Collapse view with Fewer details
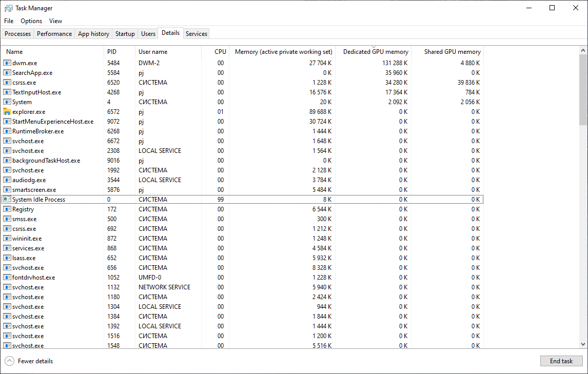This screenshot has width=588, height=374. coord(29,361)
